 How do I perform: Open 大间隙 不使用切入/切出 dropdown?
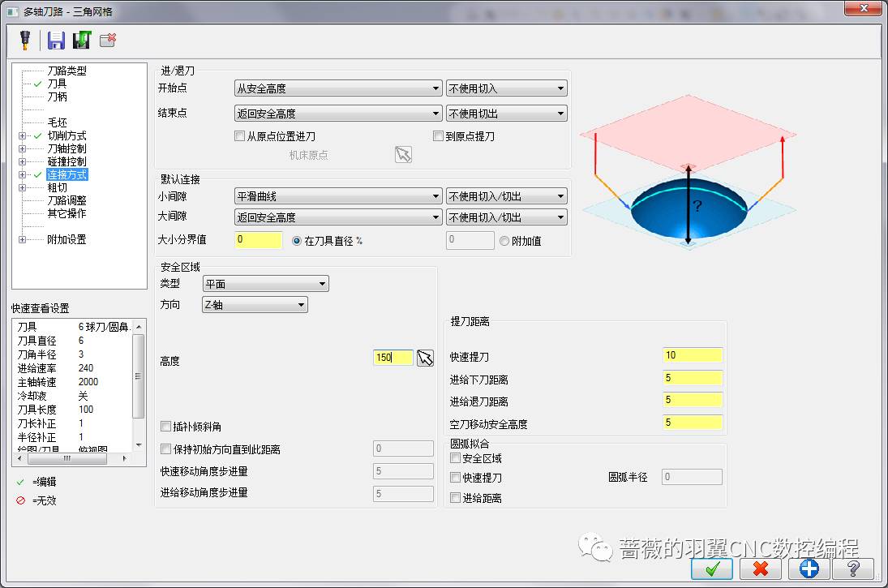coord(506,217)
